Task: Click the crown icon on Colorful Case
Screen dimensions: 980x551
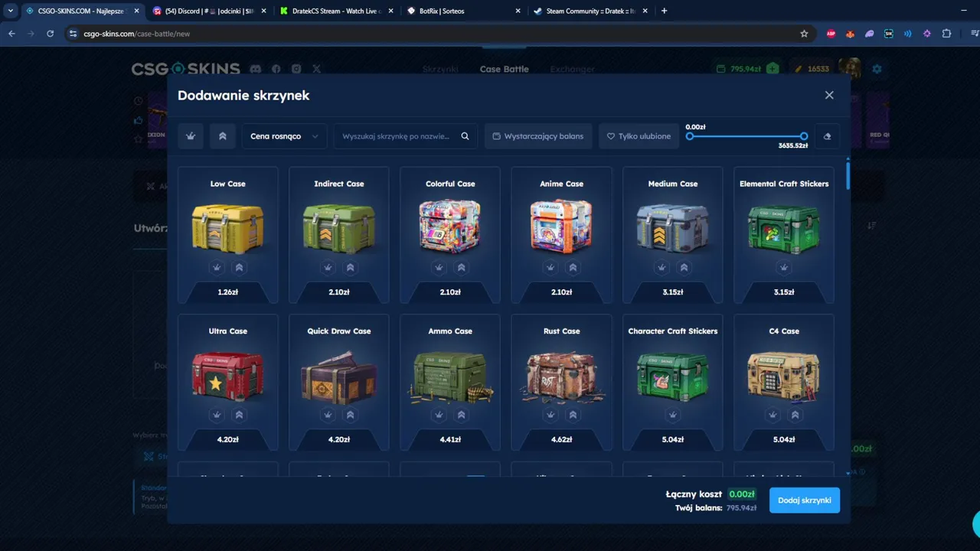Action: pos(439,267)
